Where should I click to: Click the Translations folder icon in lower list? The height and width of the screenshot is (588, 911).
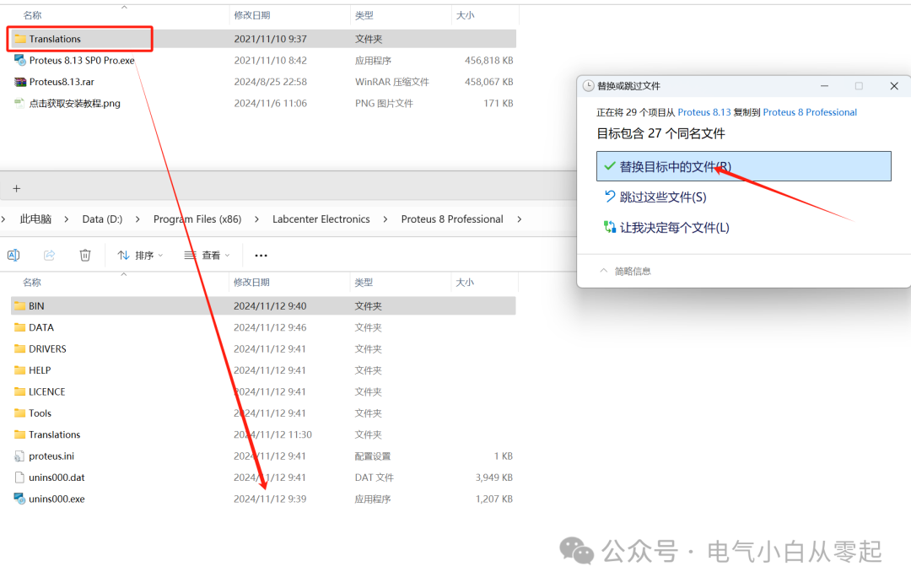coord(19,435)
